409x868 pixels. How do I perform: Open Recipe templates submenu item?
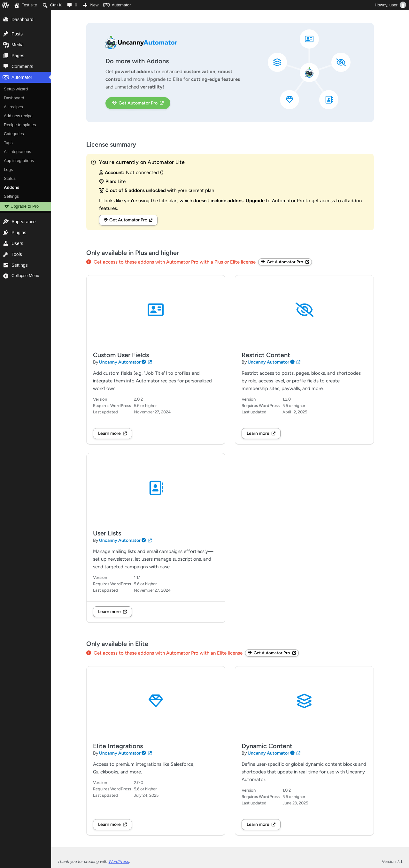[x=26, y=125]
